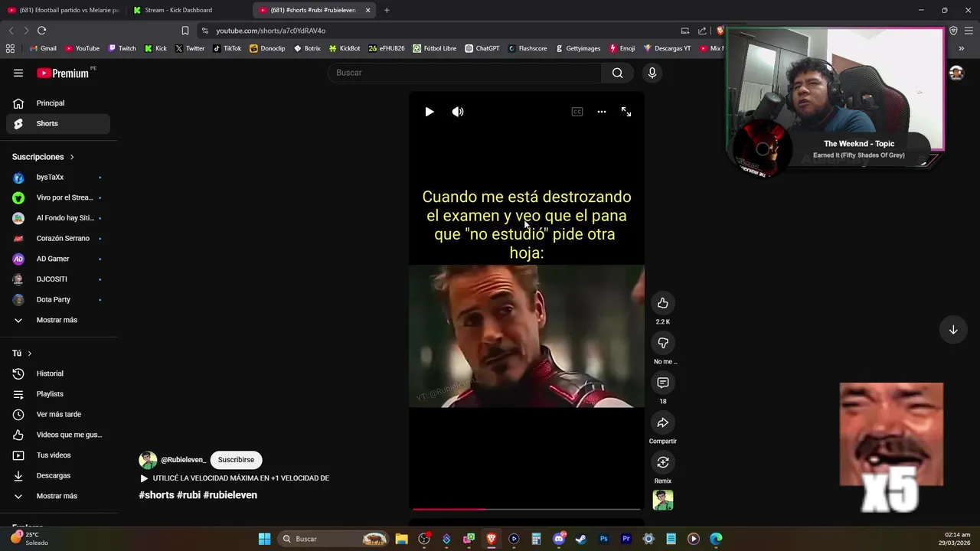Open @Rubieleven_ channel avatar
This screenshot has height=551, width=980.
(148, 460)
